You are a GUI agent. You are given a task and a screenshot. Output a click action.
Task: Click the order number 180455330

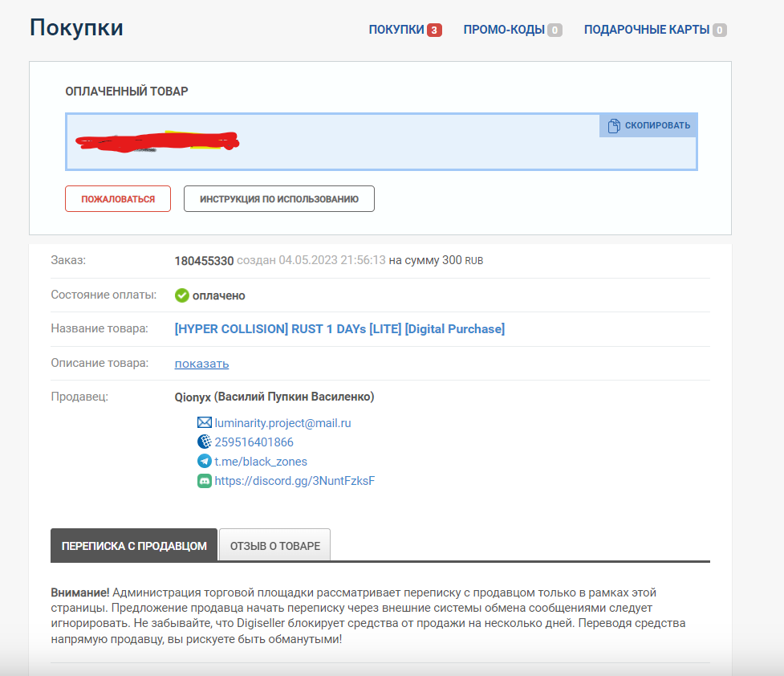coord(204,261)
